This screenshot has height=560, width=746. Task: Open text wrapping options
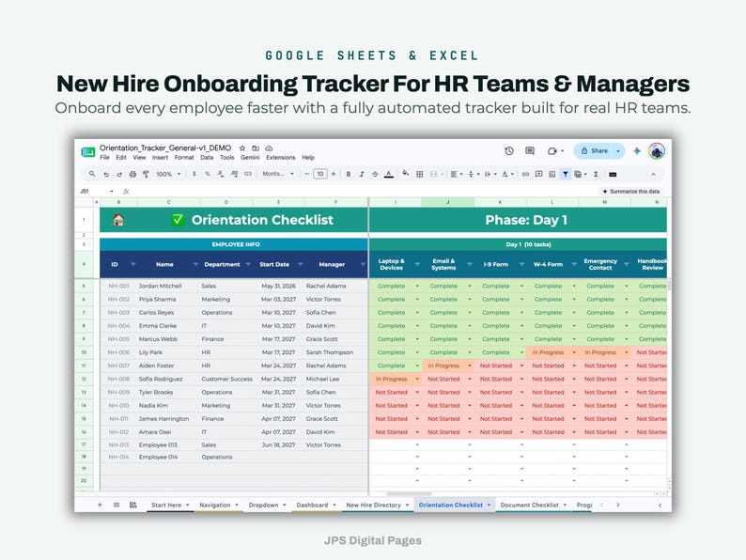(490, 174)
